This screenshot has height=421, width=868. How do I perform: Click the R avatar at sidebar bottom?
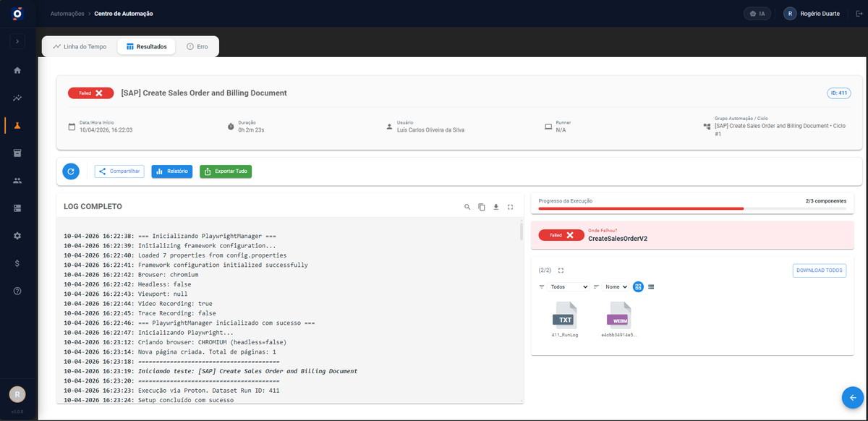pos(17,394)
